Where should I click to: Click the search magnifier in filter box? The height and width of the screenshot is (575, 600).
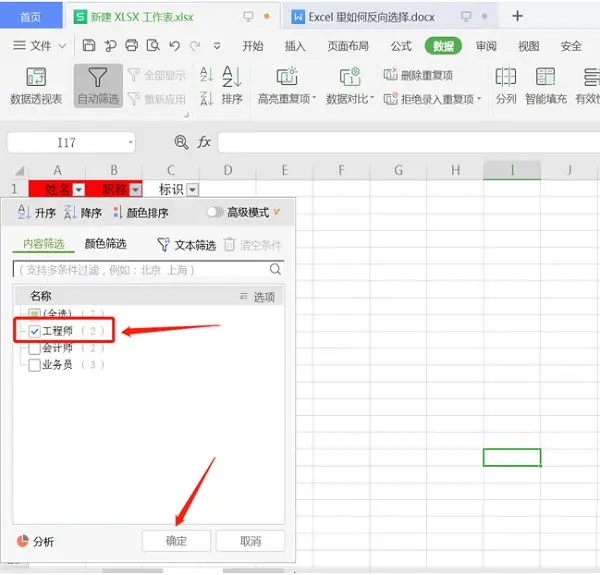pyautogui.click(x=275, y=269)
